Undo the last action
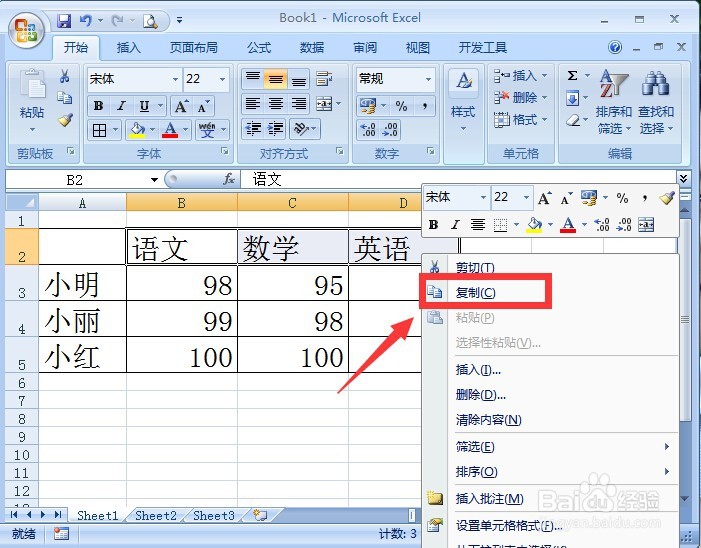 coord(85,21)
